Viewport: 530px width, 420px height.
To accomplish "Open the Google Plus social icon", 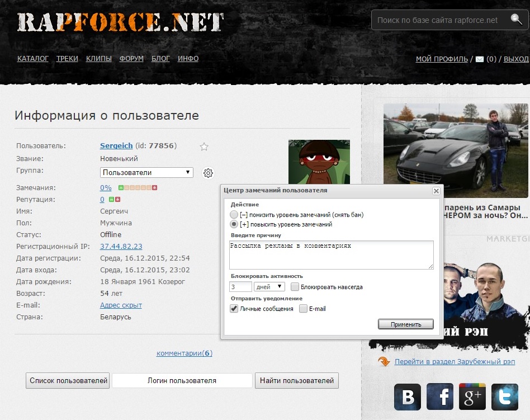I will click(x=472, y=397).
